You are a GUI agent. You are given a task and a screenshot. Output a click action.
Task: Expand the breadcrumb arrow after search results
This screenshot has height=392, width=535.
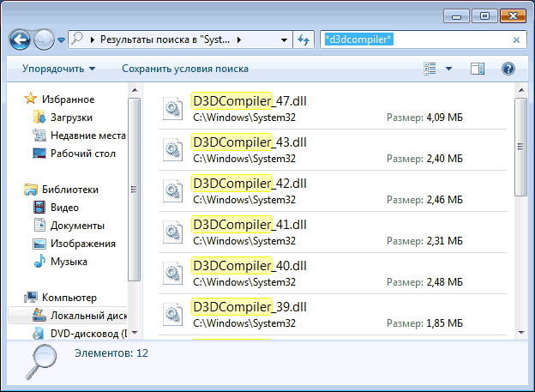click(239, 40)
